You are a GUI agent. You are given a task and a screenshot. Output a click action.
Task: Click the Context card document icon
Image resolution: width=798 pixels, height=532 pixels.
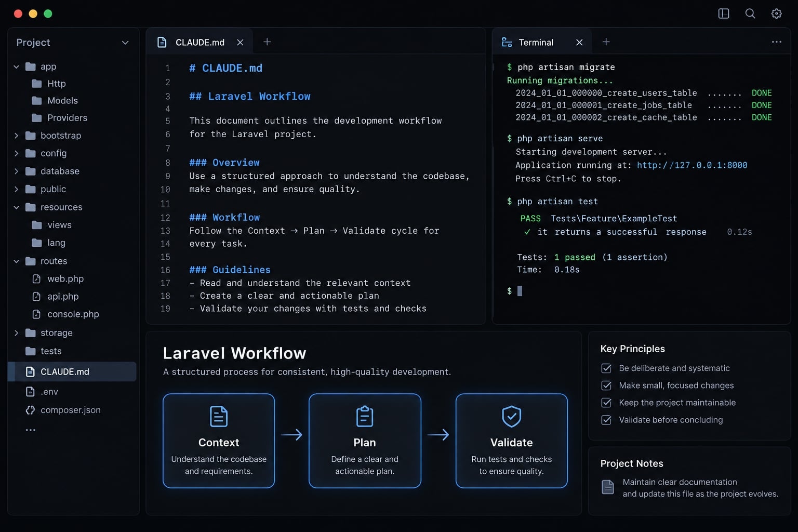point(219,417)
